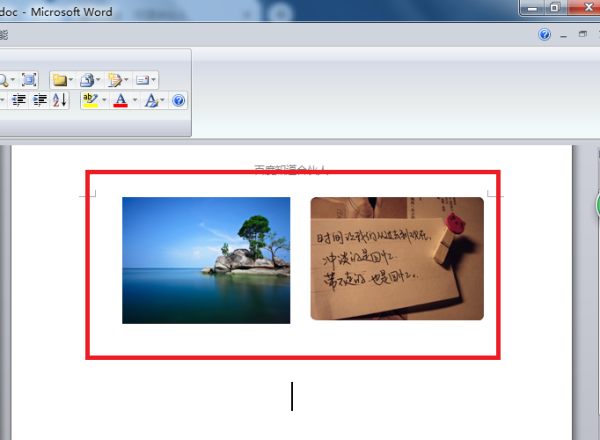This screenshot has height=440, width=600.
Task: Click the new document pencil icon
Action: 114,80
